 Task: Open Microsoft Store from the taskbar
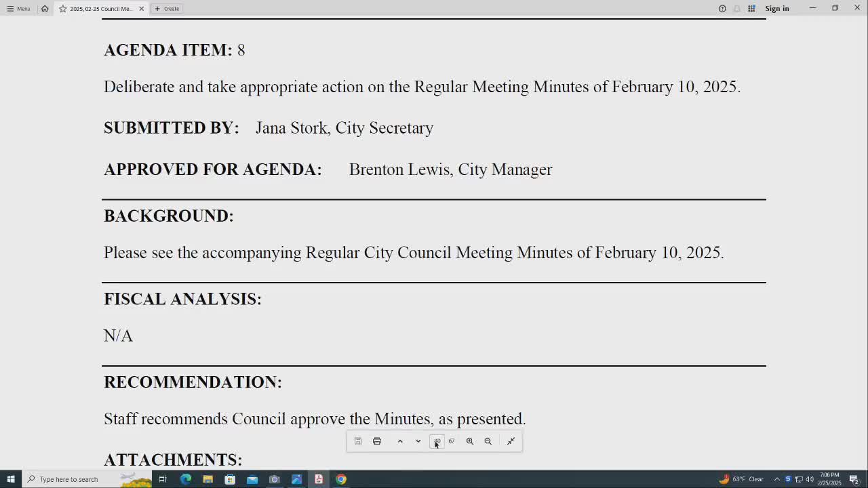pyautogui.click(x=230, y=479)
